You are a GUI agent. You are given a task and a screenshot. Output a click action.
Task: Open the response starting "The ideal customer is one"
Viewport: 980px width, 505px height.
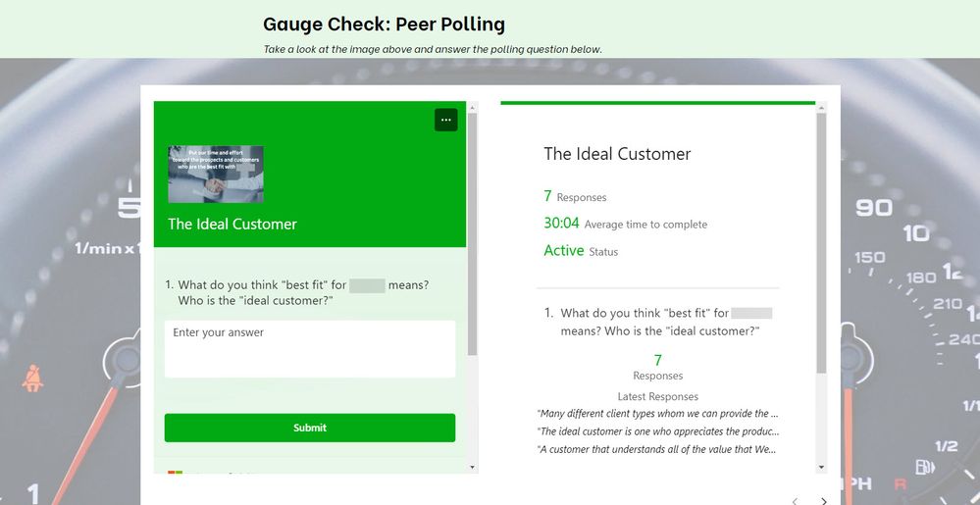658,431
